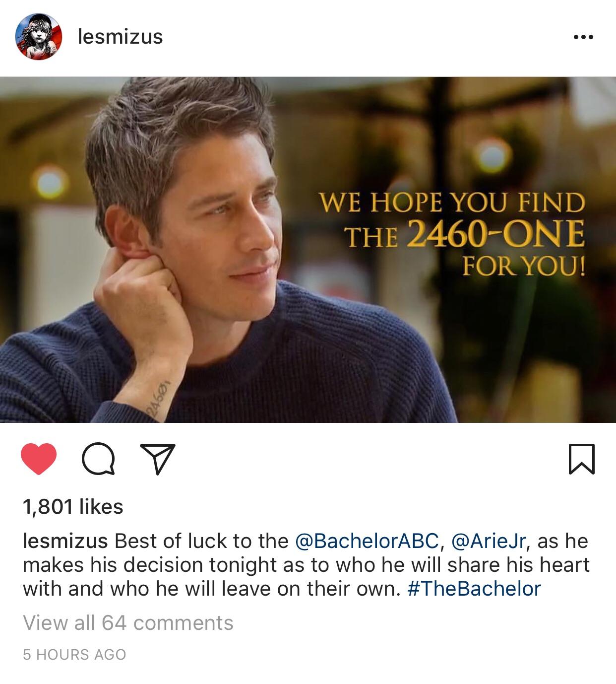This screenshot has height=684, width=616.
Task: Open lesmizus username in post header
Action: [120, 37]
